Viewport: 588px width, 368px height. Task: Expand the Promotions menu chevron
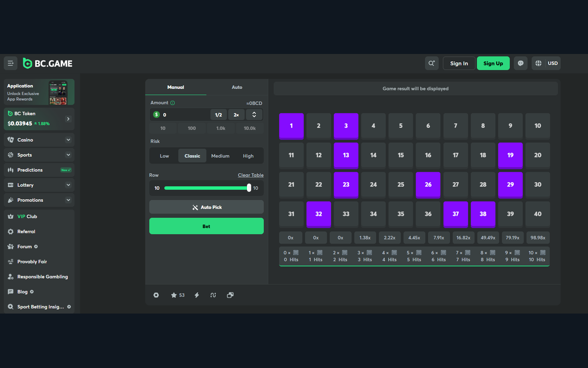(68, 200)
